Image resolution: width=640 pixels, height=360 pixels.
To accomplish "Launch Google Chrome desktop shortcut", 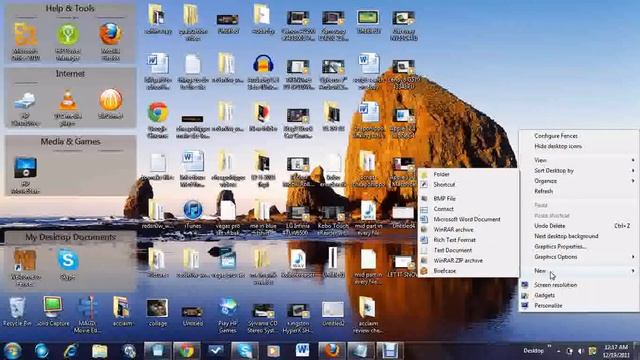I will pyautogui.click(x=158, y=120).
